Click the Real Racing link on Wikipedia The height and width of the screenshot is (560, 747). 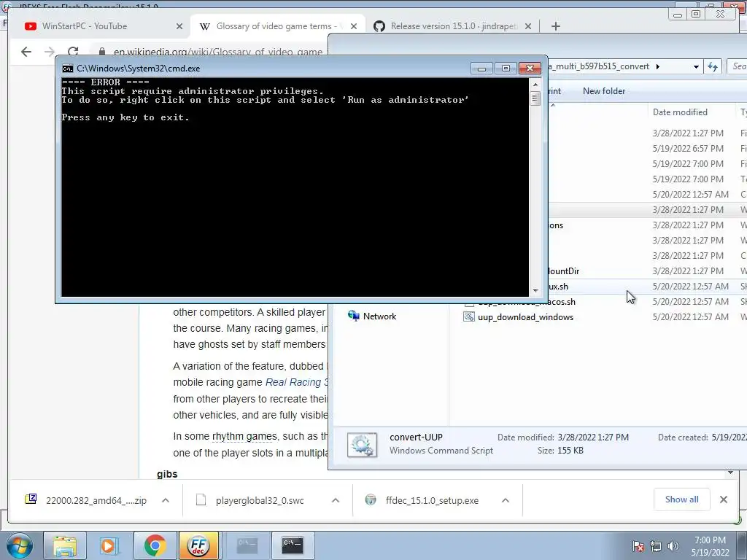(x=296, y=382)
